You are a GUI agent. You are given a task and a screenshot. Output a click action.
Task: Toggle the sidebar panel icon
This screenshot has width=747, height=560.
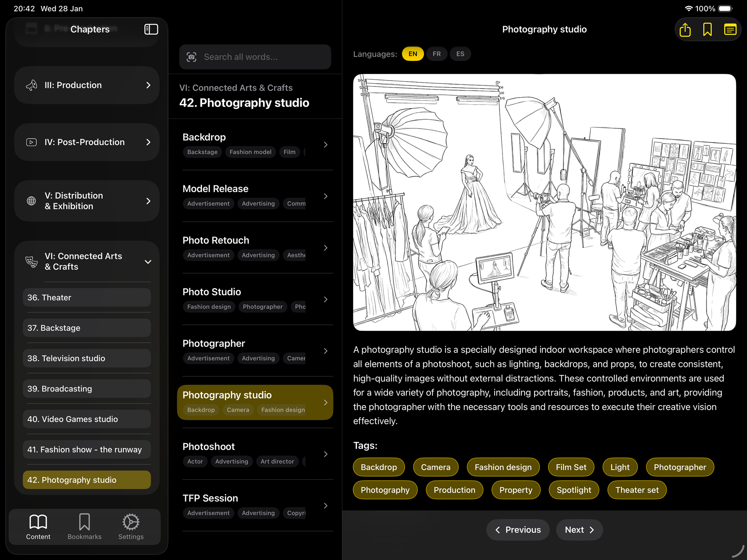coord(151,29)
